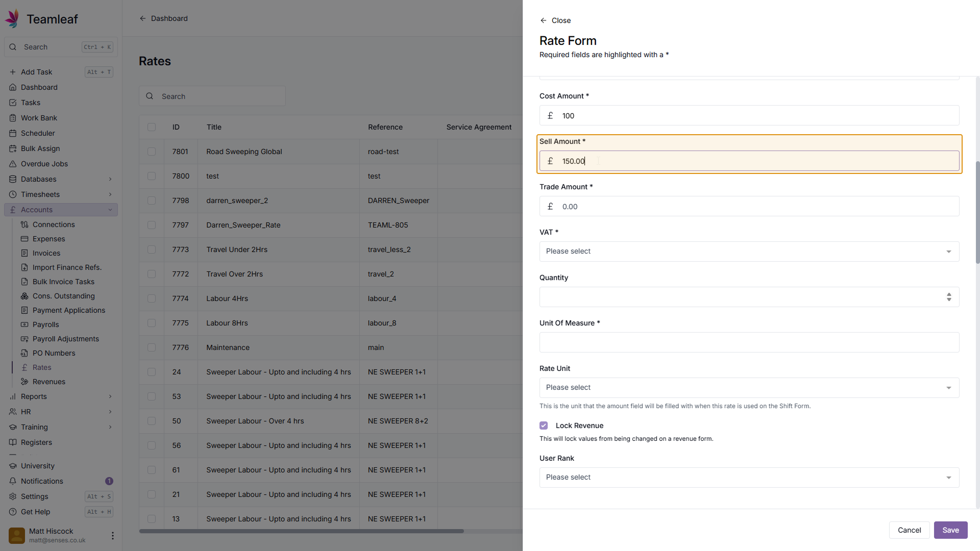Tick checkbox for Road Sweeping Global row
This screenshot has width=980, height=551.
[152, 152]
